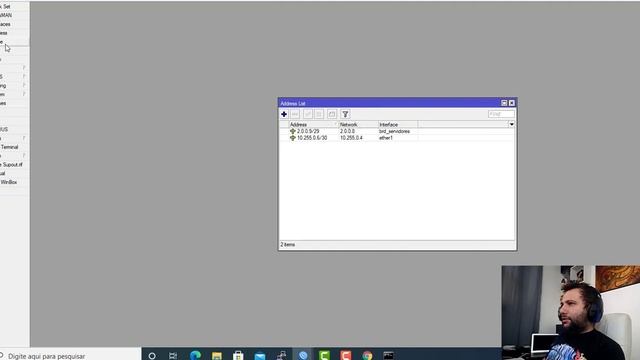Viewport: 640px width, 360px height.
Task: Open the green Camtasia taskbar icon
Action: pyautogui.click(x=324, y=356)
